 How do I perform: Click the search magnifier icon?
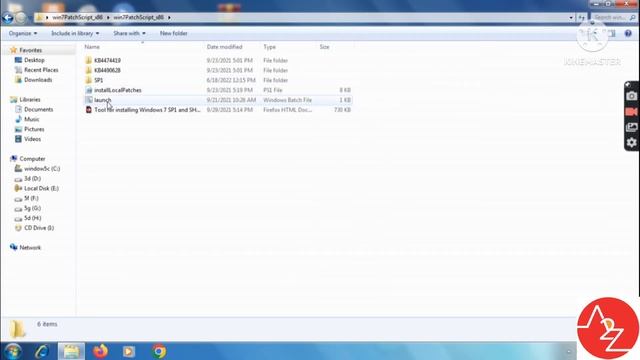tap(633, 18)
